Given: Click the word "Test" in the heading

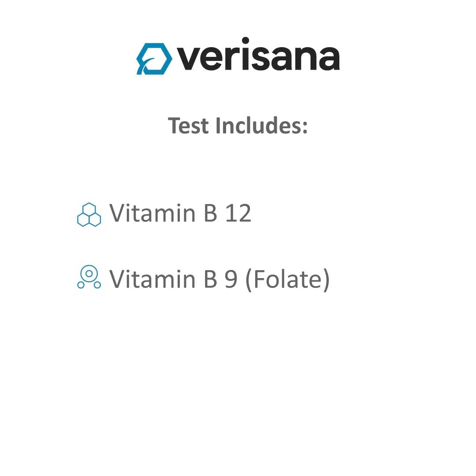Looking at the screenshot, I should [188, 126].
